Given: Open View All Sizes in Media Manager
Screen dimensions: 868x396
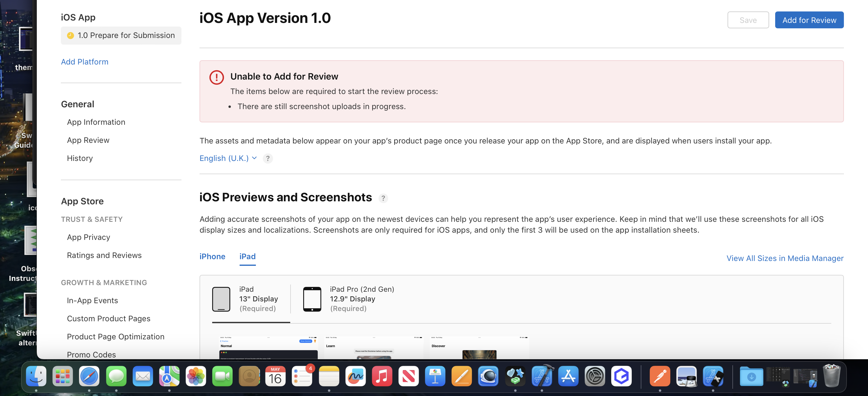Looking at the screenshot, I should [785, 258].
